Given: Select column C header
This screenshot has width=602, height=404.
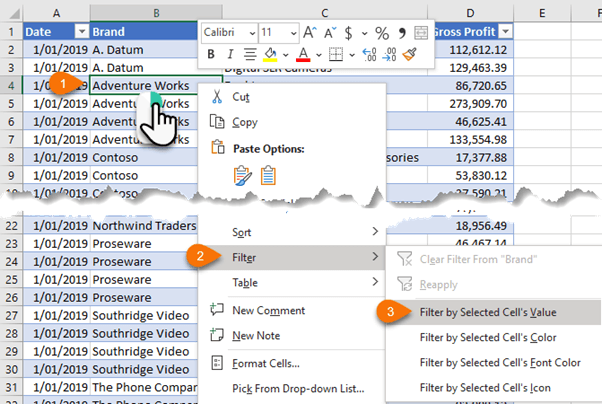Looking at the screenshot, I should pyautogui.click(x=325, y=13).
